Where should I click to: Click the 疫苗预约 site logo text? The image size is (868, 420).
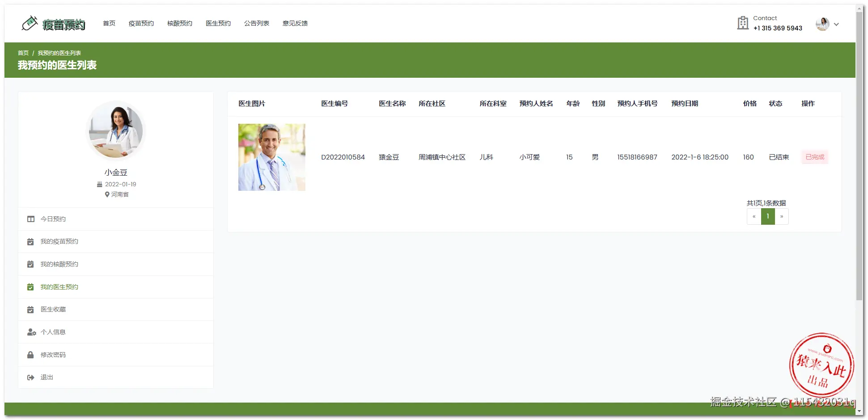pos(64,25)
